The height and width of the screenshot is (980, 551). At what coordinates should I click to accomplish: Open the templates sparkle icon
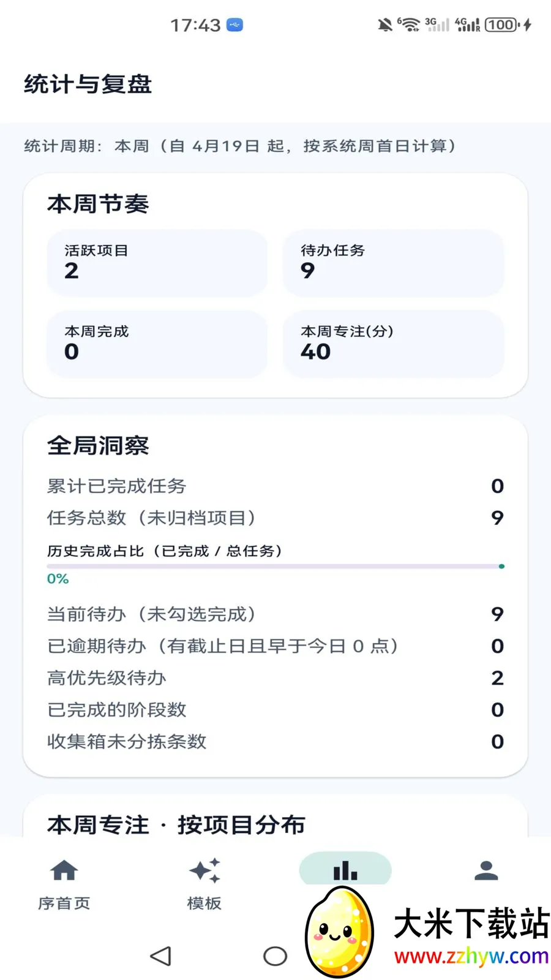[204, 870]
